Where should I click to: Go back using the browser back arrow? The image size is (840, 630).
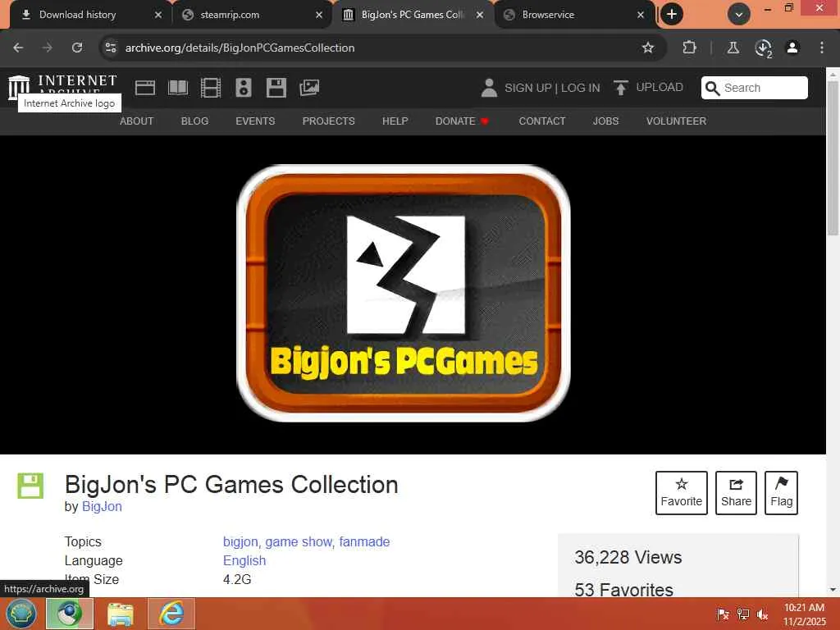[18, 48]
